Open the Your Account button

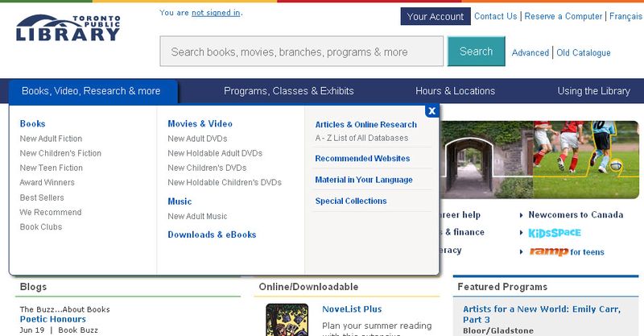point(435,16)
